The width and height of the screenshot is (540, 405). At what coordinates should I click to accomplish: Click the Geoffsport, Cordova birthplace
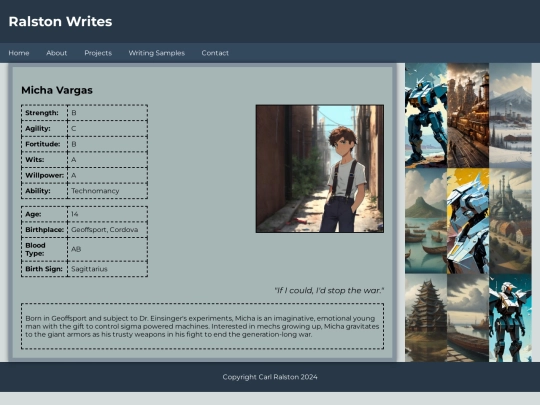[x=104, y=230]
